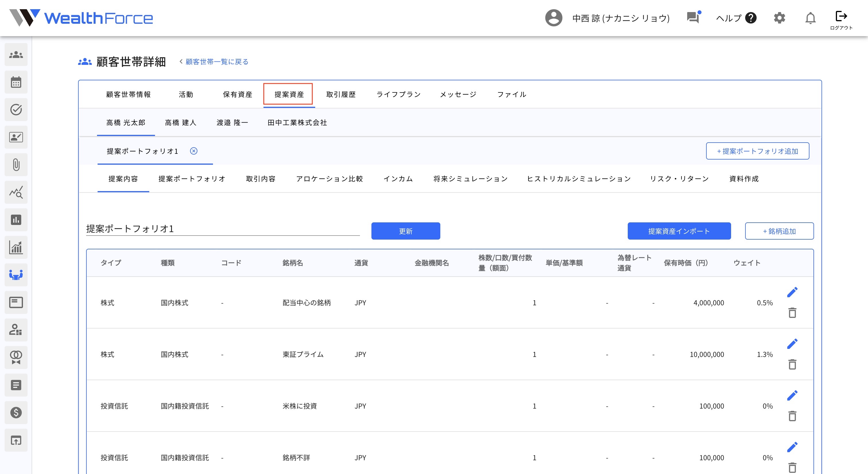Switch to 活動 tab

[186, 94]
